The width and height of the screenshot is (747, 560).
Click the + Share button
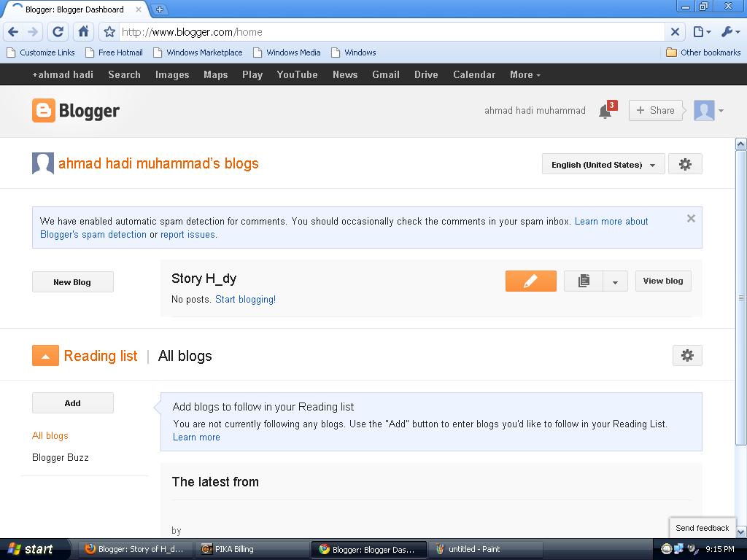tap(656, 111)
